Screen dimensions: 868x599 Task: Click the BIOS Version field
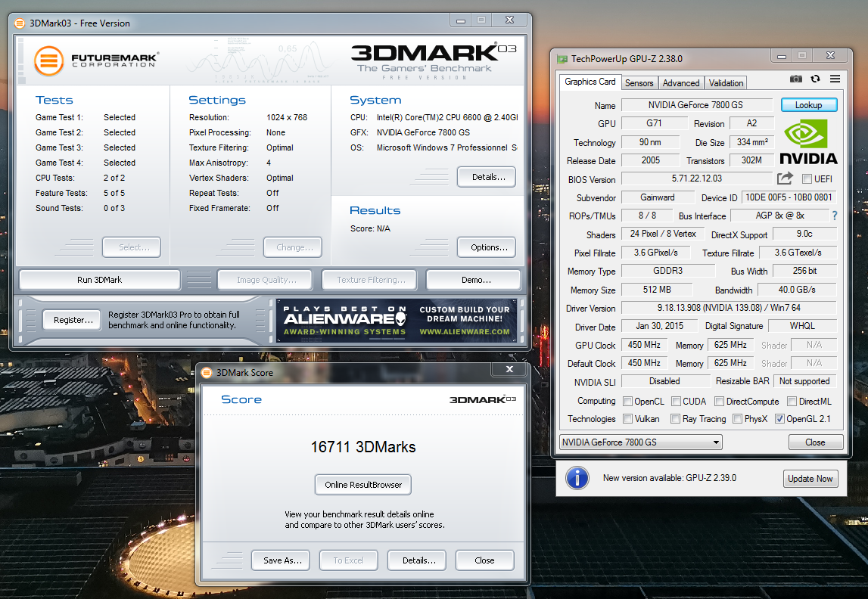[696, 178]
